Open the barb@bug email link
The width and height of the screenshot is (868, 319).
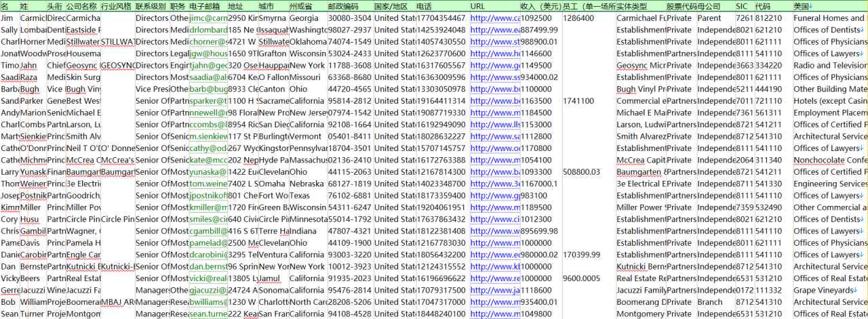(x=208, y=89)
